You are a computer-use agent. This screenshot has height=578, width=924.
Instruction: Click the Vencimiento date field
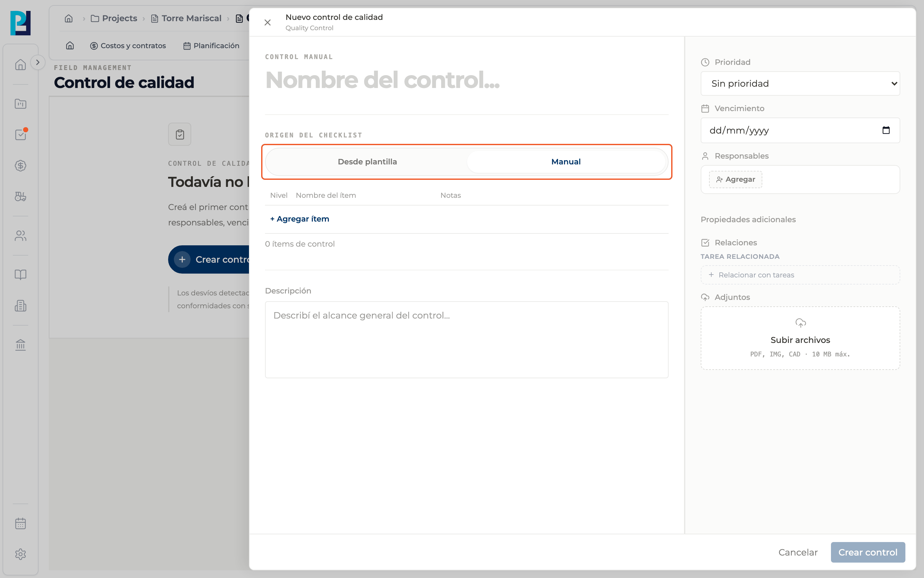[x=800, y=130]
